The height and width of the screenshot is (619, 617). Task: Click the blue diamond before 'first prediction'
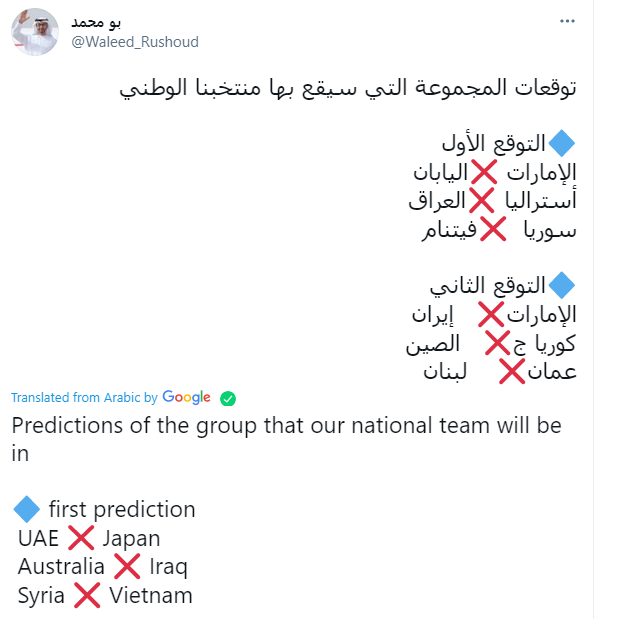coord(26,509)
